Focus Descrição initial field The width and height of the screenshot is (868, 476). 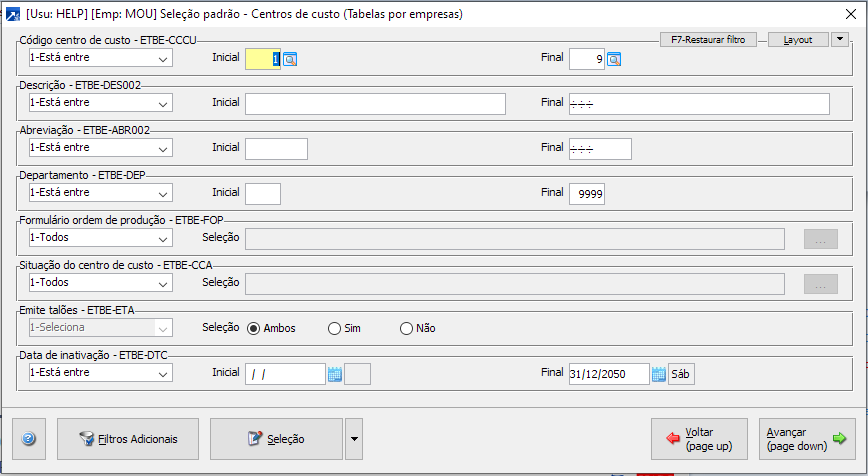tap(375, 104)
